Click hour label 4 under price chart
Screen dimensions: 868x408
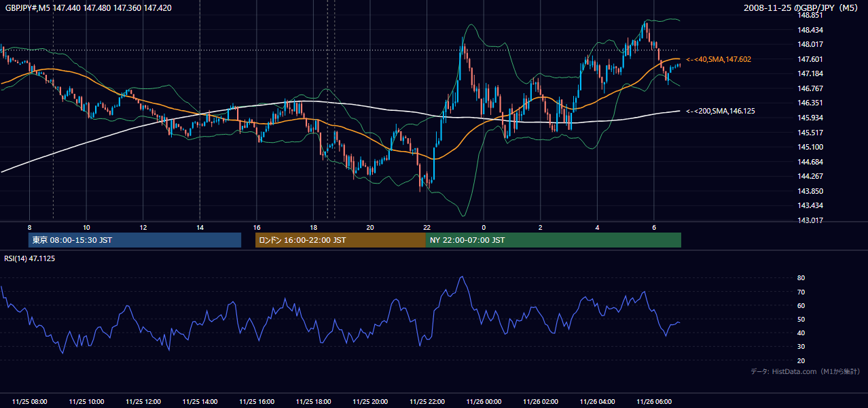point(597,227)
